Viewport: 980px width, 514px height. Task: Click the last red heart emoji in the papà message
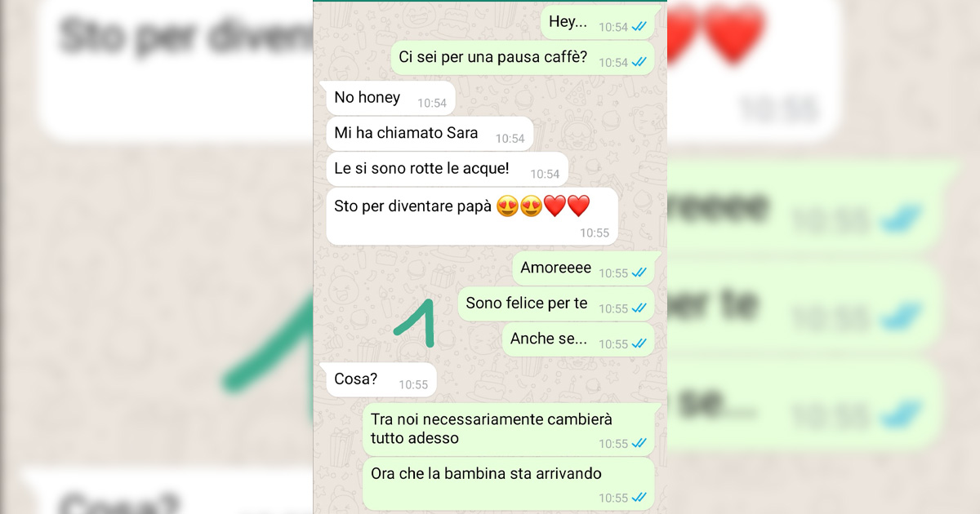click(578, 206)
